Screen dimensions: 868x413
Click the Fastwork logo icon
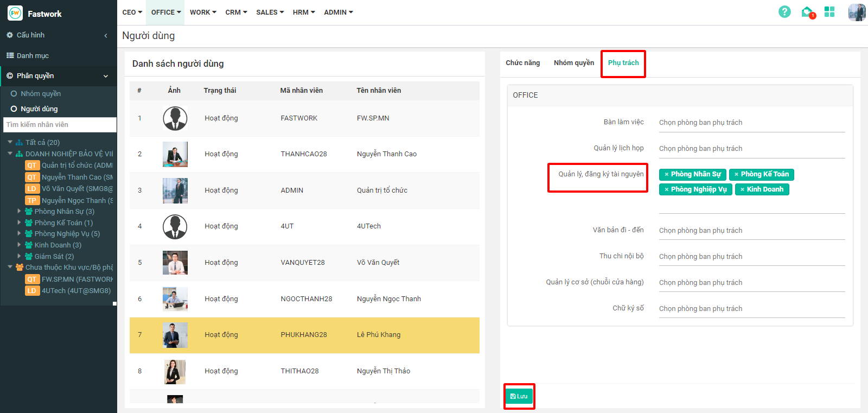[x=15, y=13]
